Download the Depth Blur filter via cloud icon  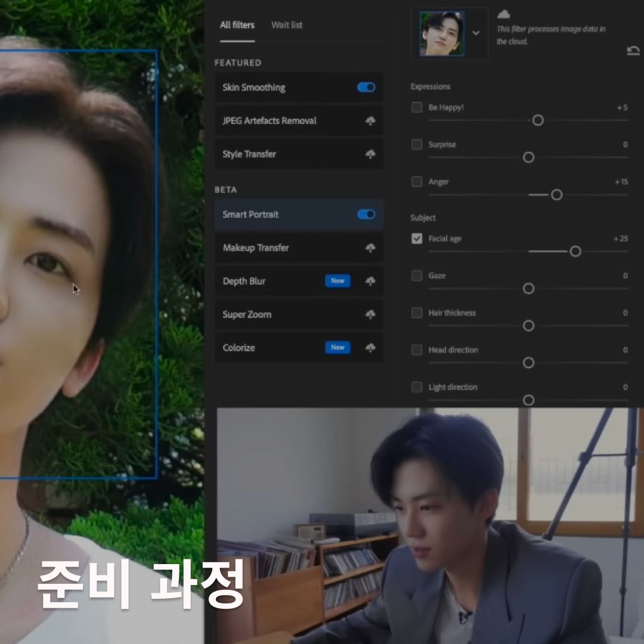pyautogui.click(x=370, y=281)
